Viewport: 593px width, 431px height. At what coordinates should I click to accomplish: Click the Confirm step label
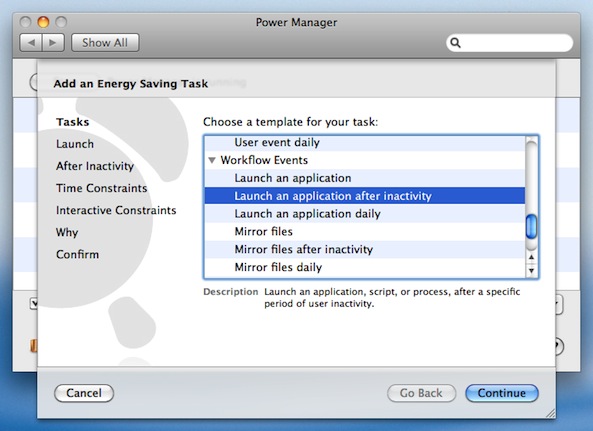click(78, 254)
